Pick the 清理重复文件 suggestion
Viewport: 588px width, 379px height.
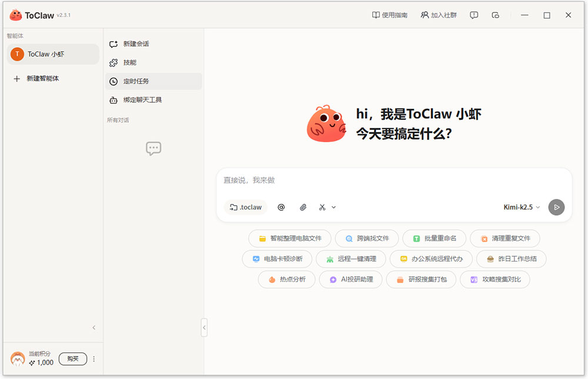point(505,239)
